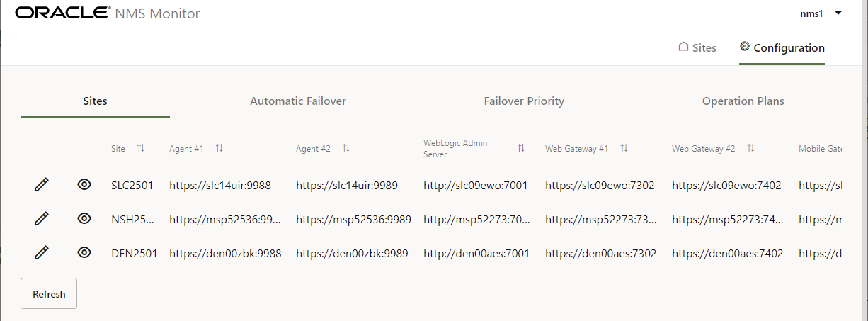Sort by Web Gateway #1 arrows
The height and width of the screenshot is (321, 868).
(x=624, y=148)
